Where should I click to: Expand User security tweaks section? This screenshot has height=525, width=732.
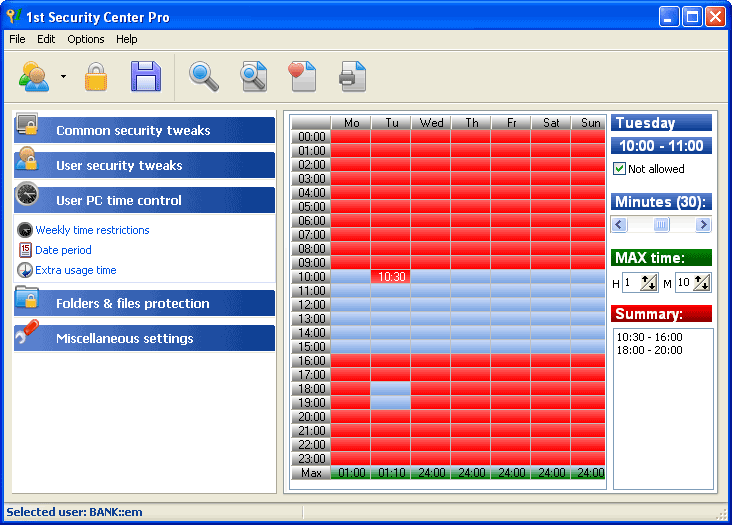(x=144, y=165)
